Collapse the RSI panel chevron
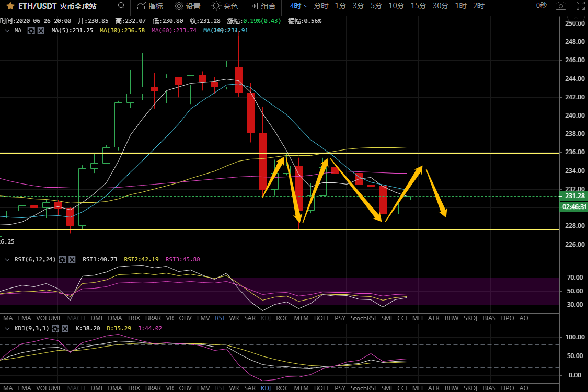 coord(7,259)
